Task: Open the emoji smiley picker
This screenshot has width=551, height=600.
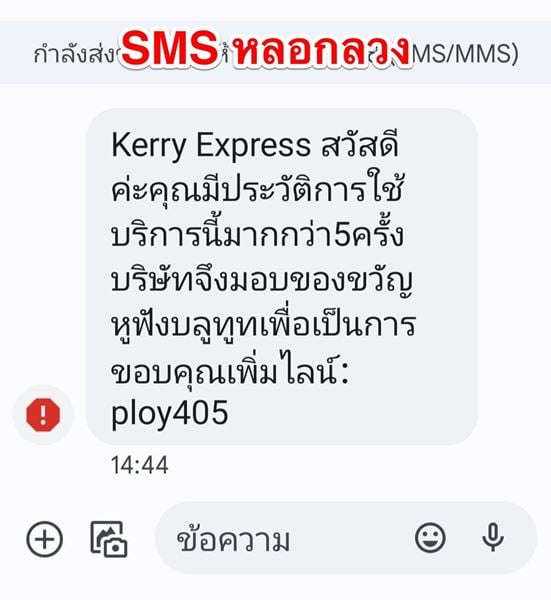Action: pos(430,538)
